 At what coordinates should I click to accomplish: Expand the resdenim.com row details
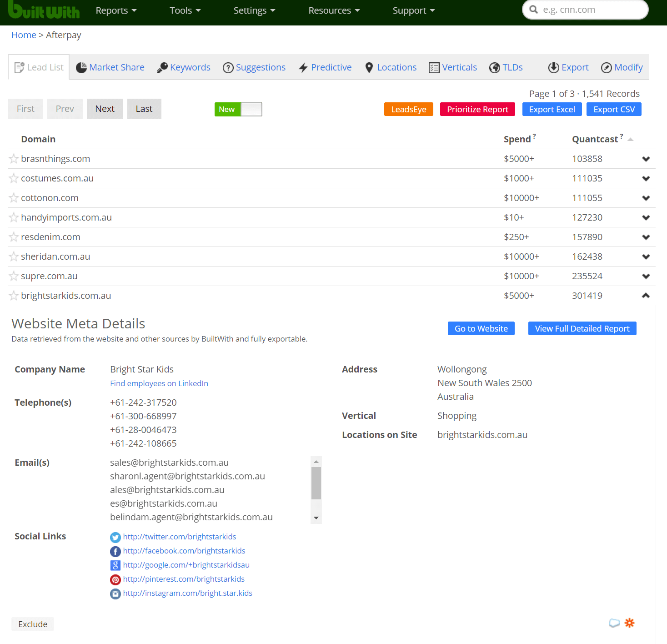point(646,237)
